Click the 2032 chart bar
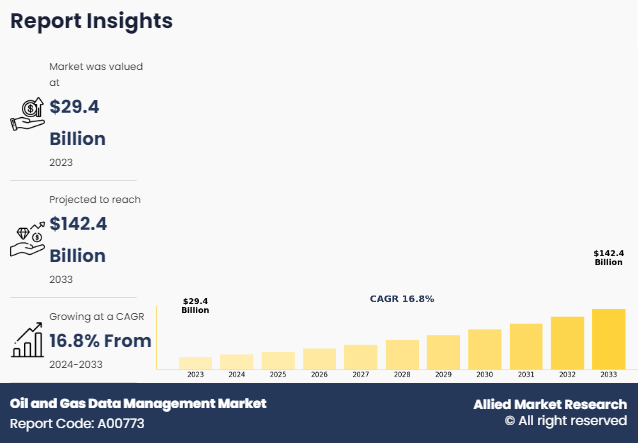 (x=567, y=343)
